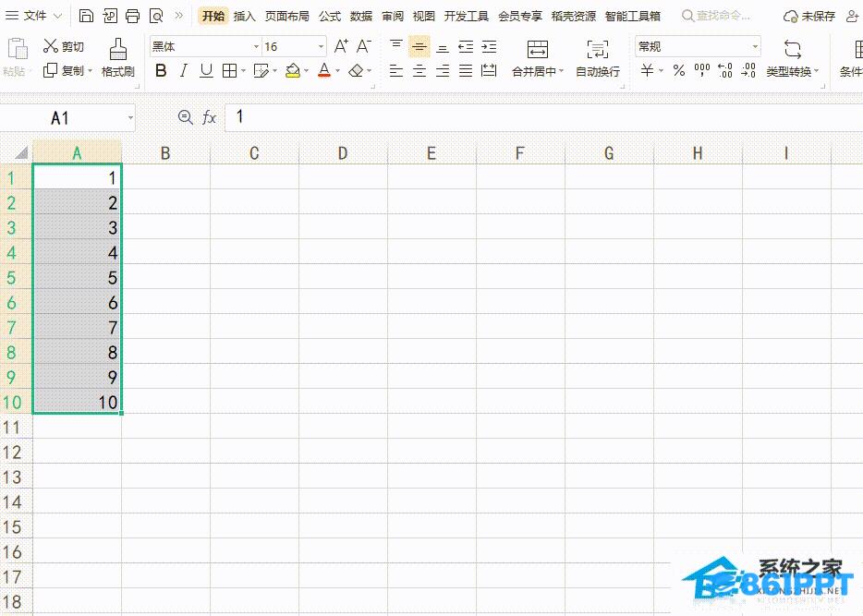
Task: Click Type Conversion (类型转换) icon
Action: click(x=793, y=50)
